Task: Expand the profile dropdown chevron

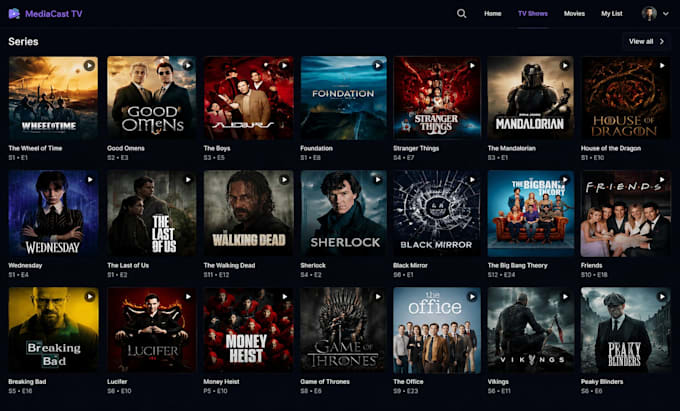Action: [666, 14]
